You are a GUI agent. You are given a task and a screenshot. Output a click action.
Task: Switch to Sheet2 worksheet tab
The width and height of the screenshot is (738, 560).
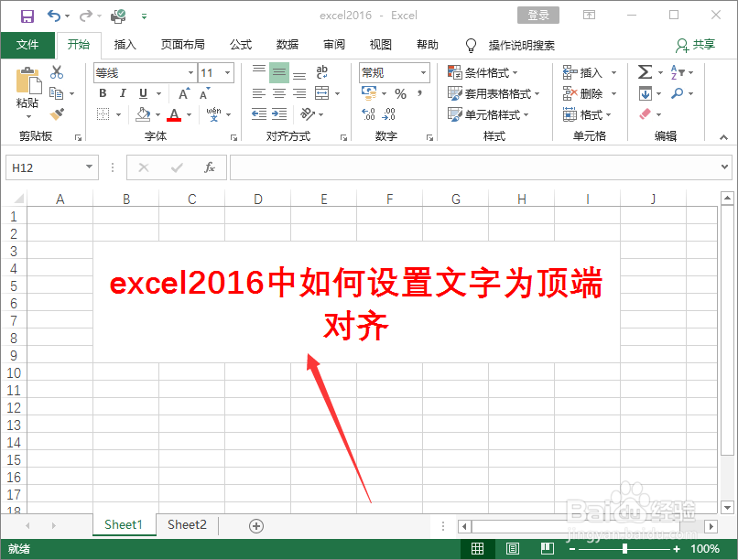[x=187, y=524]
